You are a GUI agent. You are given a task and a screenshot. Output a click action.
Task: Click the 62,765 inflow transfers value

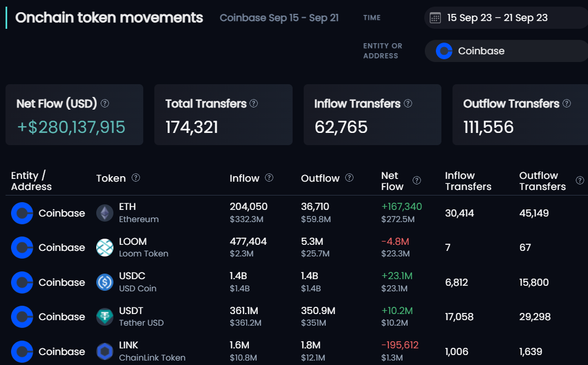(x=341, y=127)
